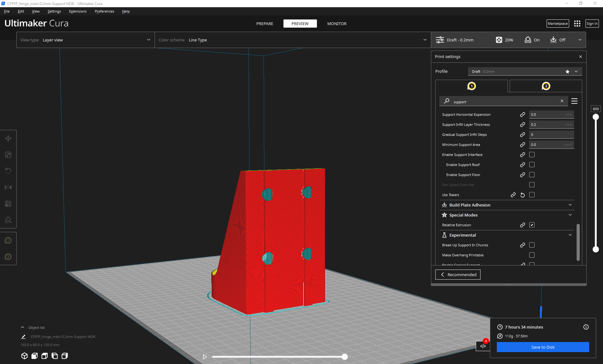This screenshot has height=364, width=603.
Task: Uncheck Relative Extrusion checkbox
Action: 532,225
